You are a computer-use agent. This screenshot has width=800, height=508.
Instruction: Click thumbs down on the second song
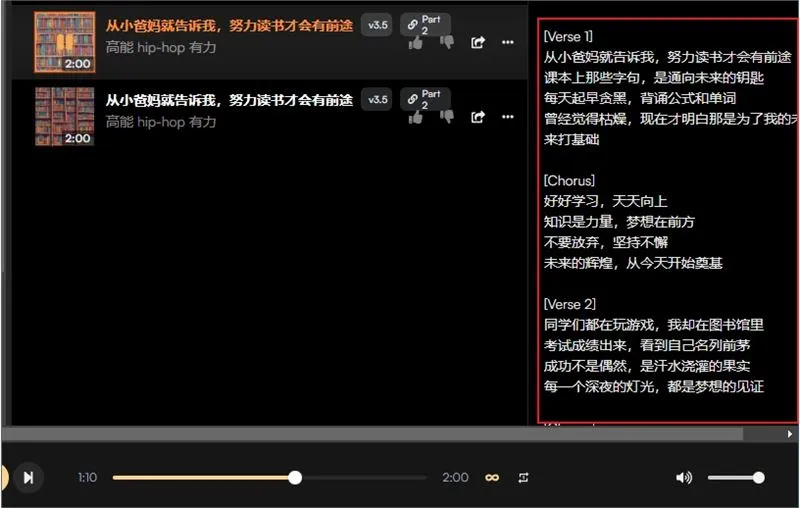pyautogui.click(x=446, y=117)
